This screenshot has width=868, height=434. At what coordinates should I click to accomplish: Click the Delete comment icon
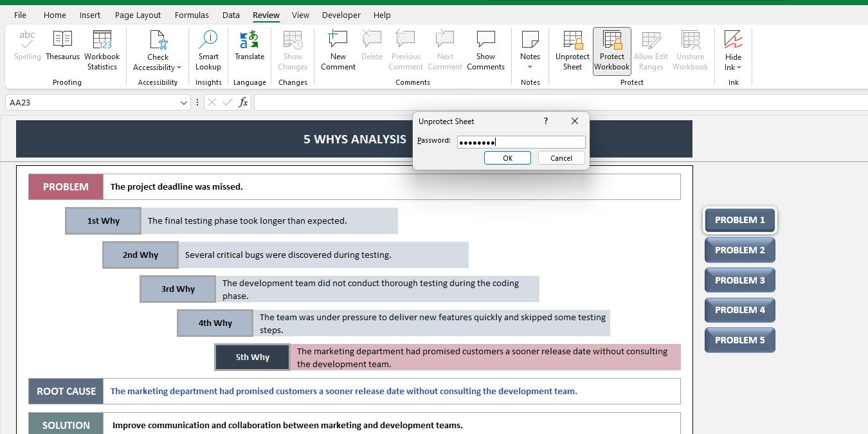(x=372, y=39)
